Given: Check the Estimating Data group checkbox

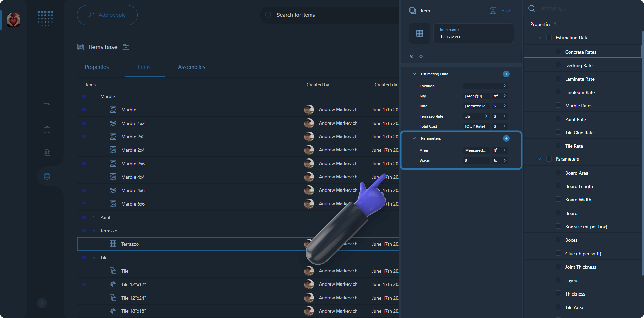Looking at the screenshot, I should (549, 38).
